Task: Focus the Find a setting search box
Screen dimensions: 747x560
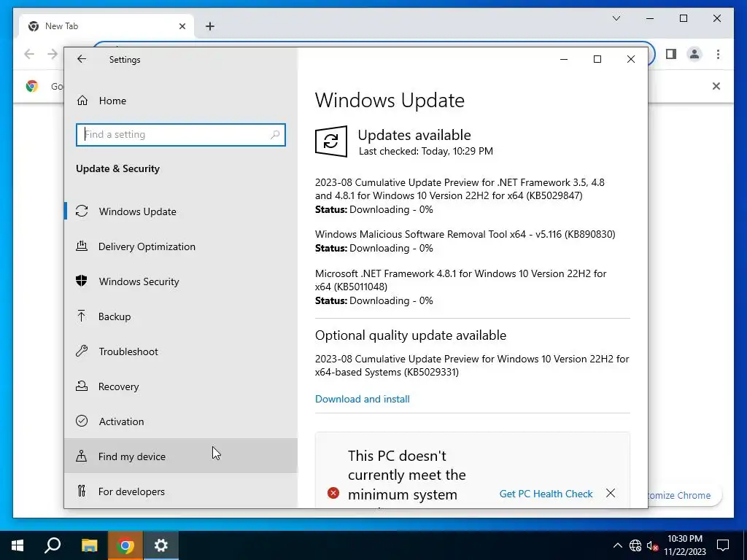Action: (181, 135)
